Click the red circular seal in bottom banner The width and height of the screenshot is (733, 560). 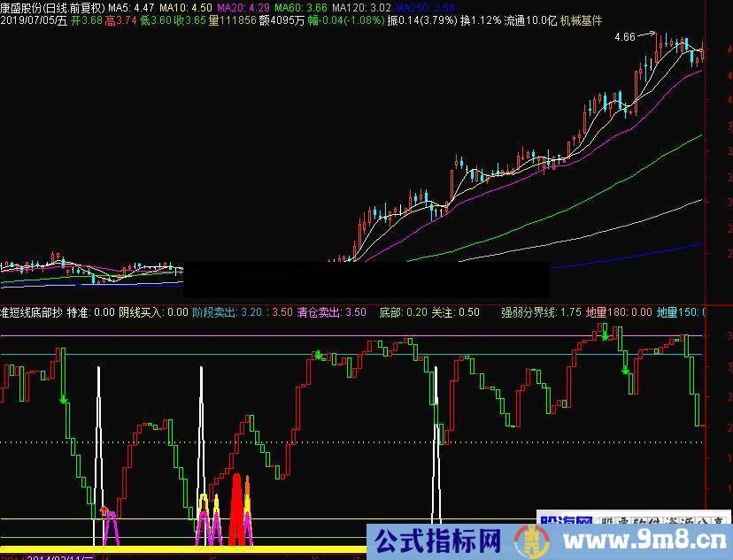532,542
